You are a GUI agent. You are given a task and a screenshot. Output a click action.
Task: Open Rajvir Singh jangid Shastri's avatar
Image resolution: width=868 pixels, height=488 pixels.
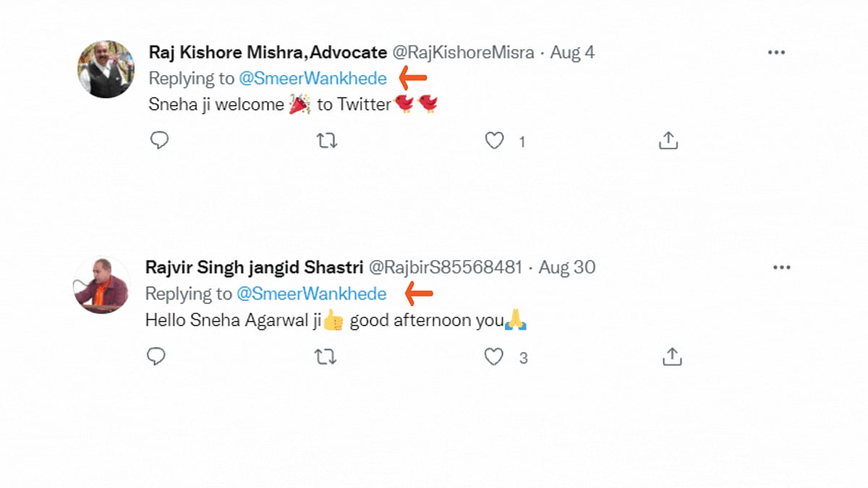click(x=102, y=285)
